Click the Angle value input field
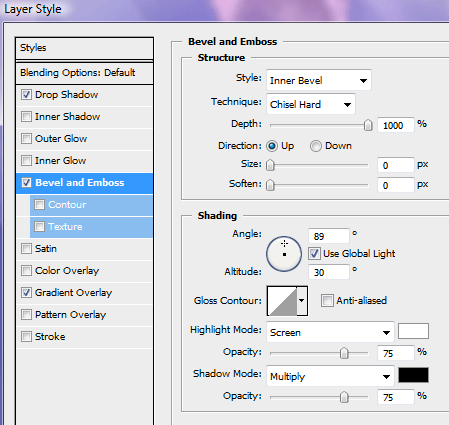 329,236
